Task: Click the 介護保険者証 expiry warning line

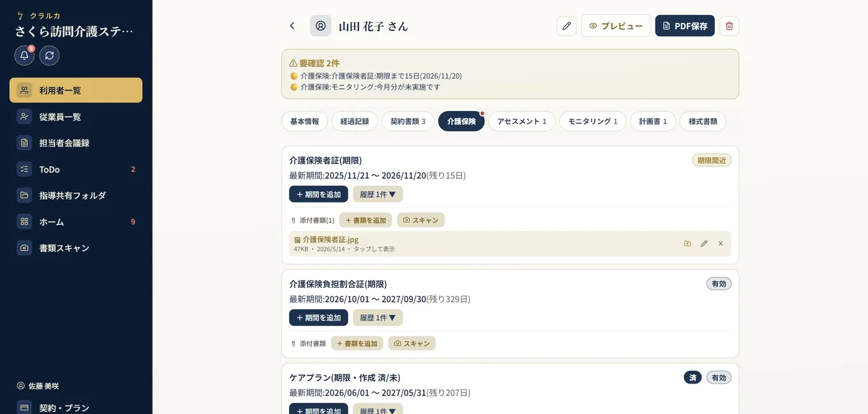Action: click(376, 76)
